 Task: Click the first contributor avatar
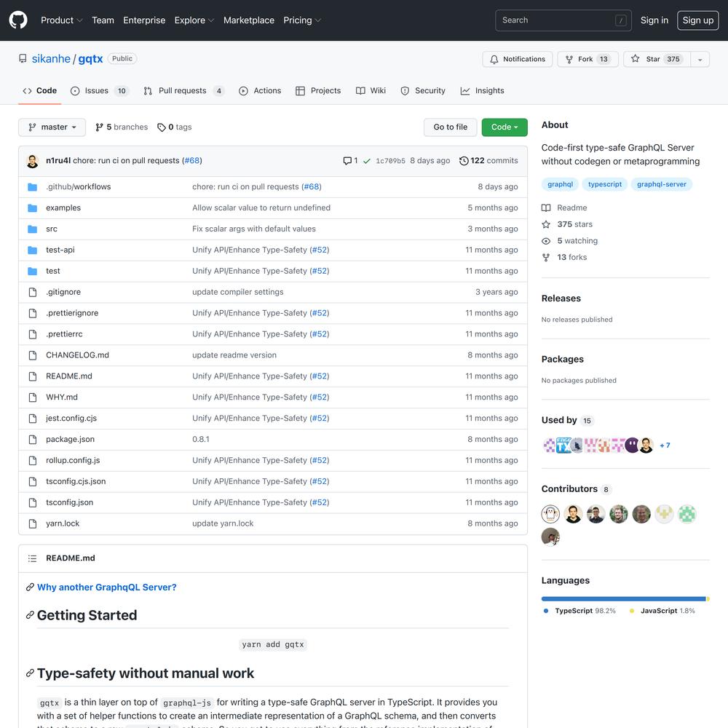point(550,514)
